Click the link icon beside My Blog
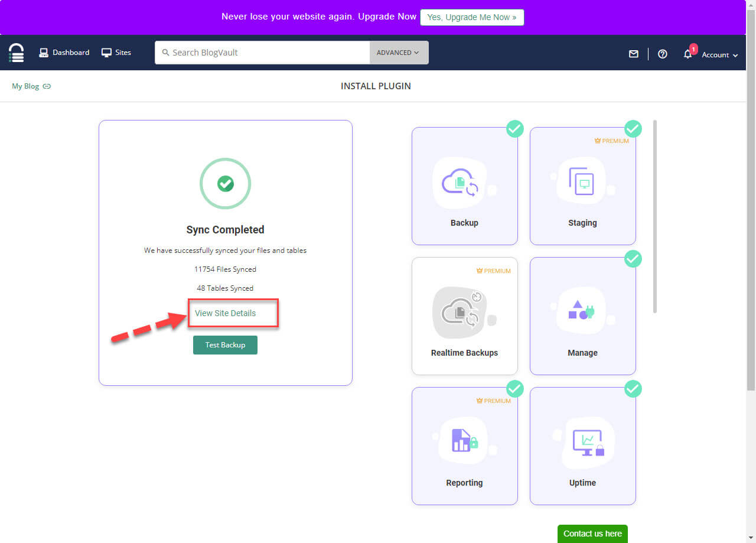The height and width of the screenshot is (543, 756). (47, 86)
